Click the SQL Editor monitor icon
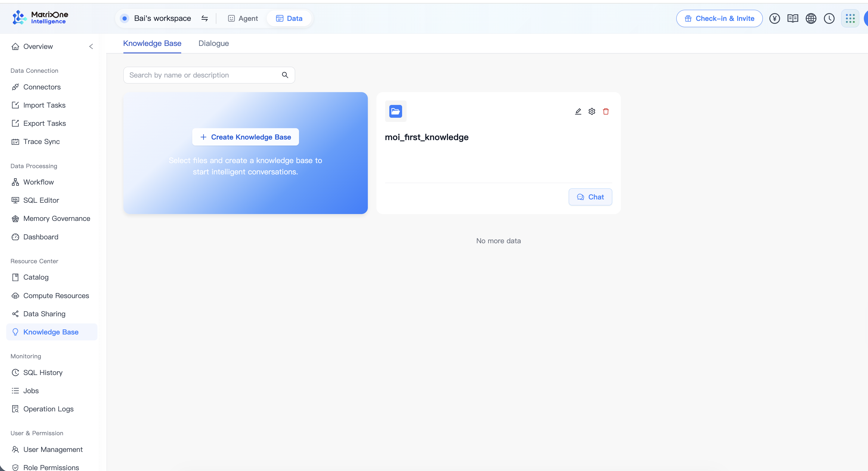This screenshot has width=868, height=471. pyautogui.click(x=15, y=200)
